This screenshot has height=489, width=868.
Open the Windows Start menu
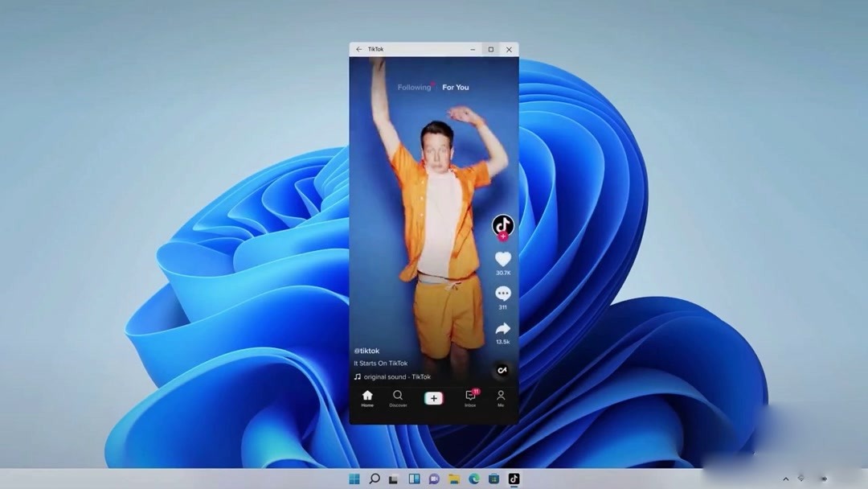tap(354, 478)
